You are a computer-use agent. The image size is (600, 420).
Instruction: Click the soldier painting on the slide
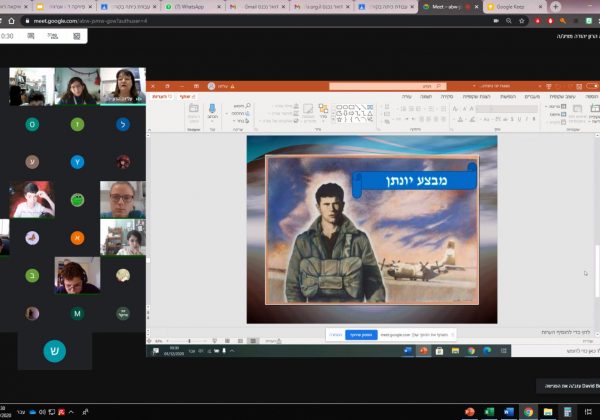[x=372, y=230]
